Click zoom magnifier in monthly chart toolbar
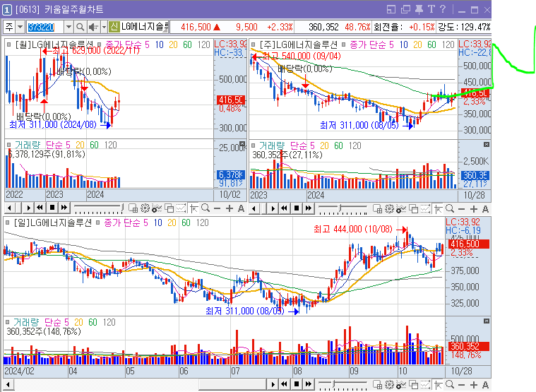The width and height of the screenshot is (536, 392). tap(206, 208)
